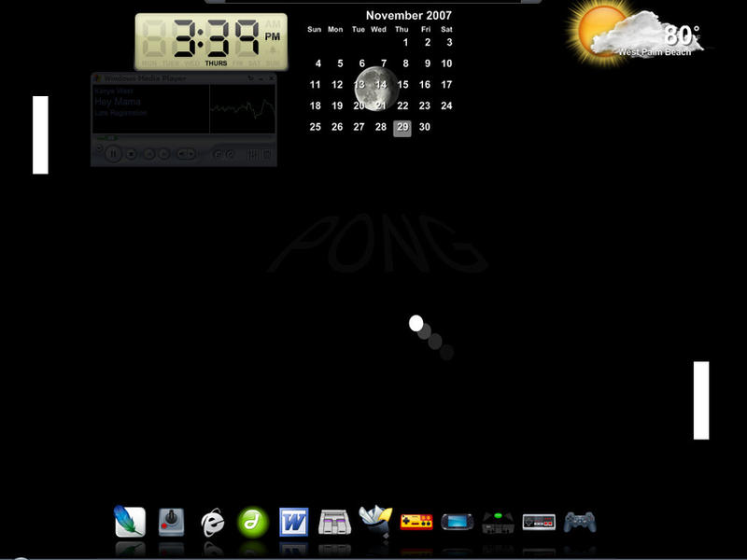Click the Media Player waveform visualization
The width and height of the screenshot is (747, 560).
[243, 109]
